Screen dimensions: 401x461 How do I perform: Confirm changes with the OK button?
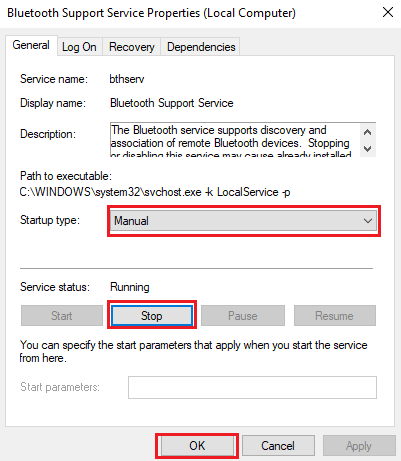[197, 446]
